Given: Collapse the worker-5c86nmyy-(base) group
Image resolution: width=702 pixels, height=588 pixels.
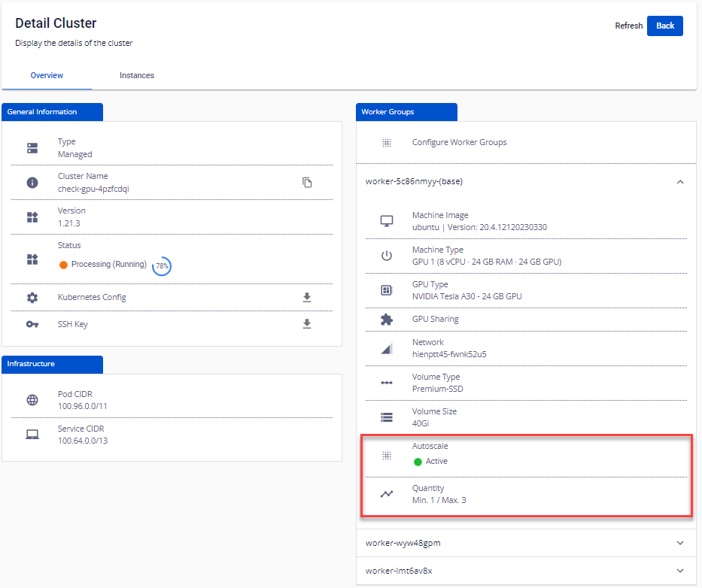Looking at the screenshot, I should point(680,181).
